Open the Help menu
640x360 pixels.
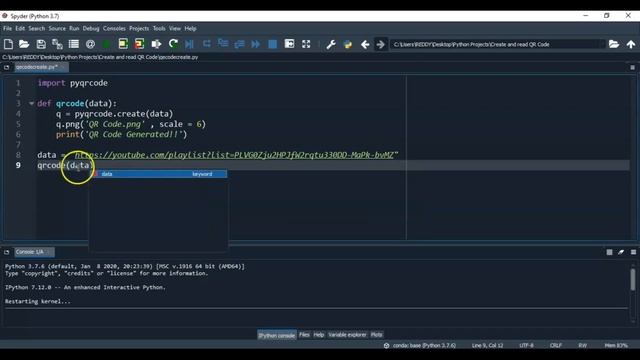[x=190, y=29]
